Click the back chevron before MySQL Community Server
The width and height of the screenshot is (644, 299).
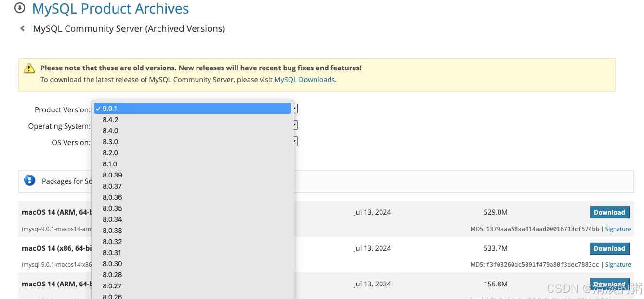[x=22, y=28]
